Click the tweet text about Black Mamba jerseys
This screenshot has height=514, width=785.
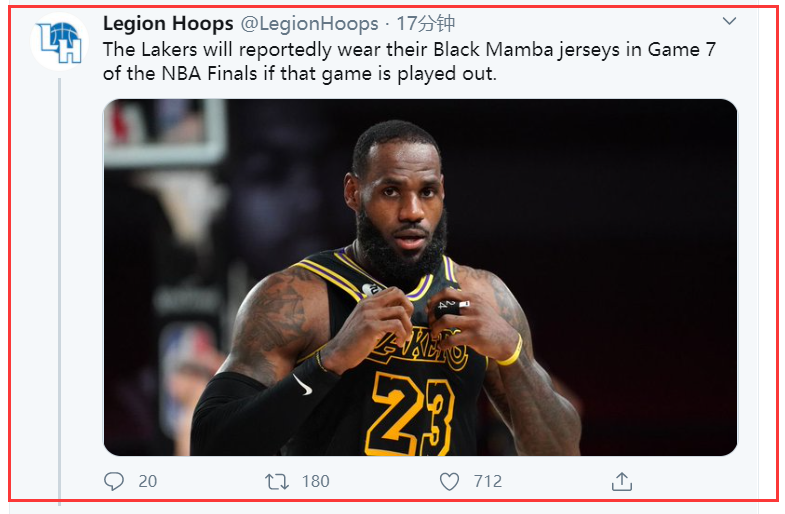click(410, 62)
